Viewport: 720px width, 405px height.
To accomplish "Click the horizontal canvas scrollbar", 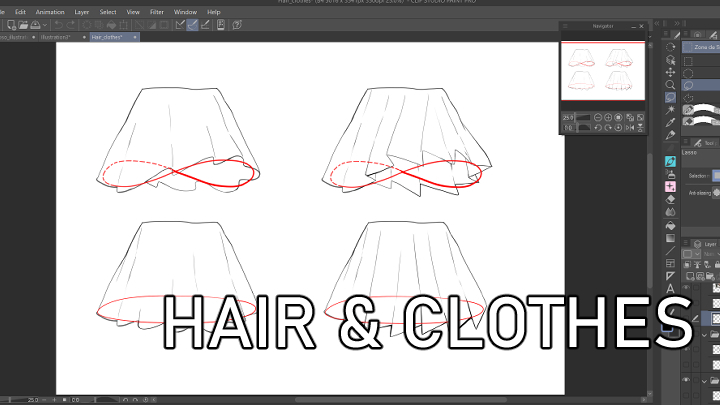I will click(x=400, y=400).
